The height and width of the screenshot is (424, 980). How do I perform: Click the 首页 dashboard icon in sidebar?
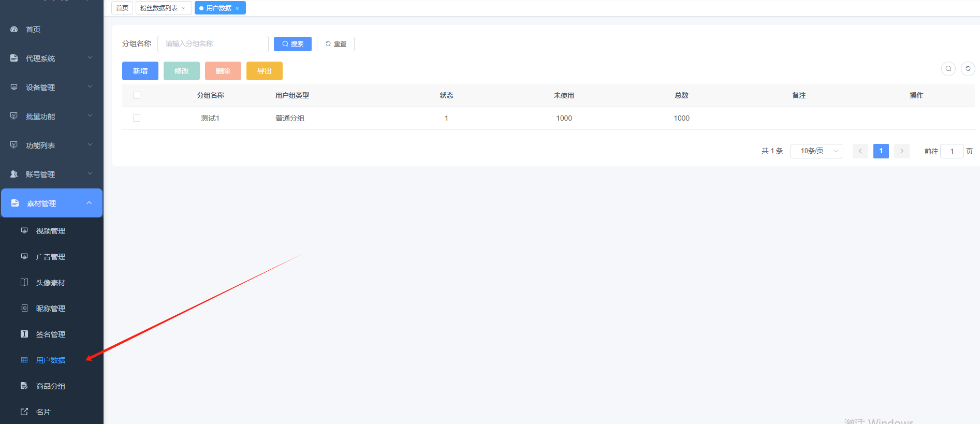tap(14, 30)
